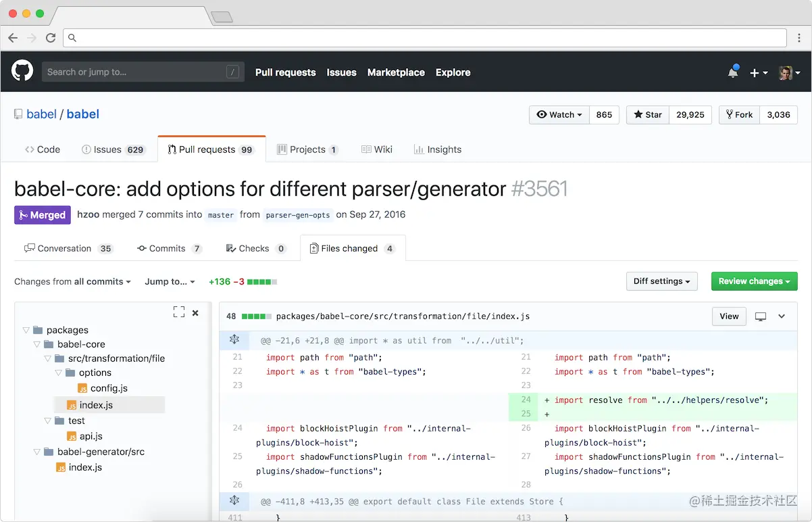Open a new browser tab

coord(222,17)
